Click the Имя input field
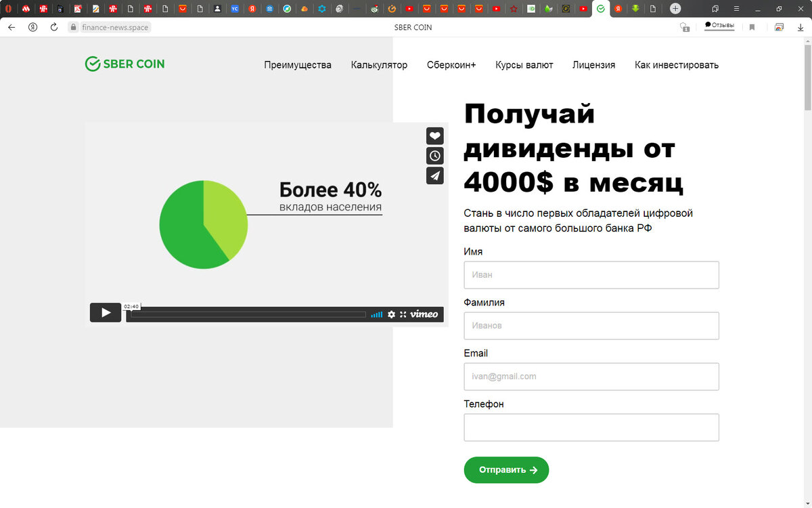Image resolution: width=812 pixels, height=508 pixels. click(591, 275)
